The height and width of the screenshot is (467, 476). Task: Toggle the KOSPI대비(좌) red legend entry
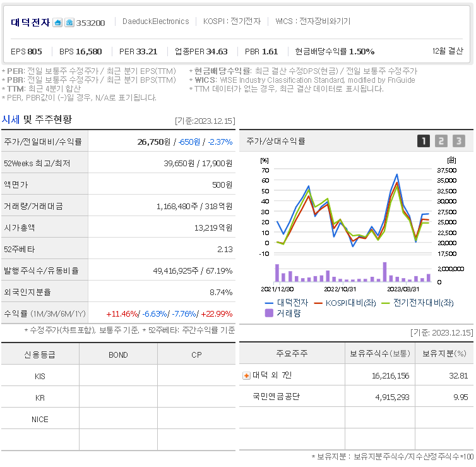[x=345, y=303]
